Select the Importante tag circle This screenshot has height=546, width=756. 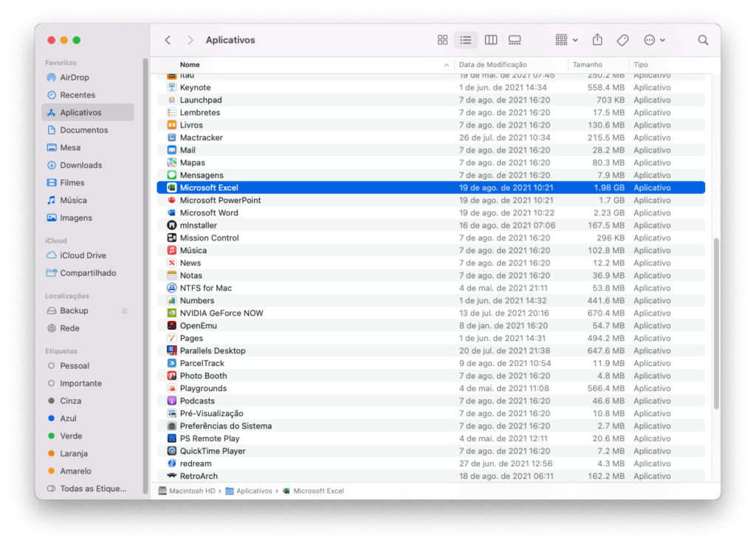[52, 384]
